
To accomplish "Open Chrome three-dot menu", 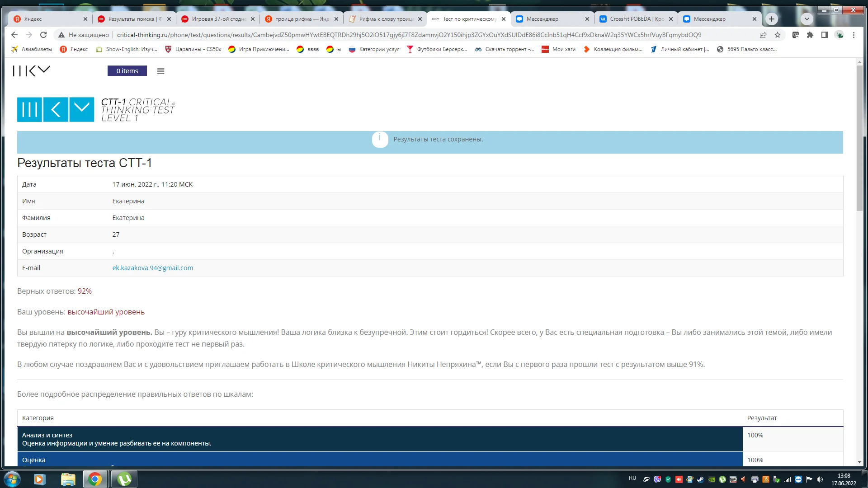I will [854, 35].
